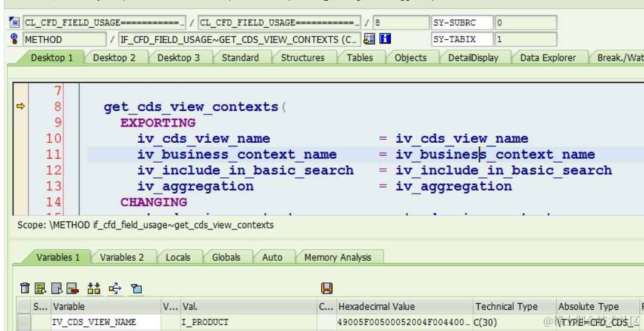Click the IV_CDS_VIEW_NAME variable cell
This screenshot has width=644, height=331.
(x=106, y=323)
